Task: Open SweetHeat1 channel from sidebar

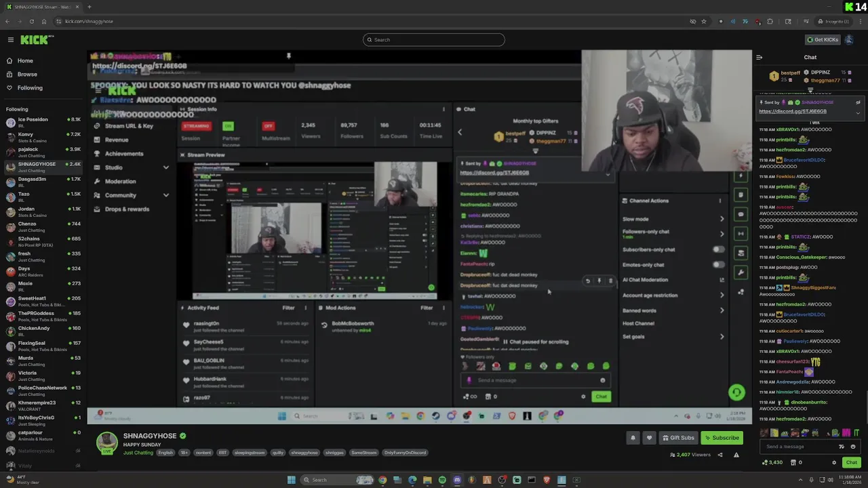Action: click(42, 302)
